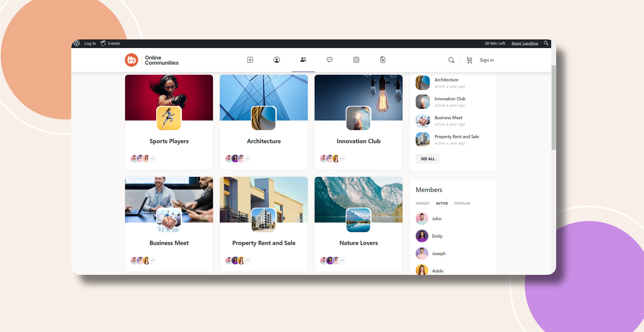This screenshot has height=332, width=644.
Task: Open the Forums chat bubble icon
Action: (330, 60)
